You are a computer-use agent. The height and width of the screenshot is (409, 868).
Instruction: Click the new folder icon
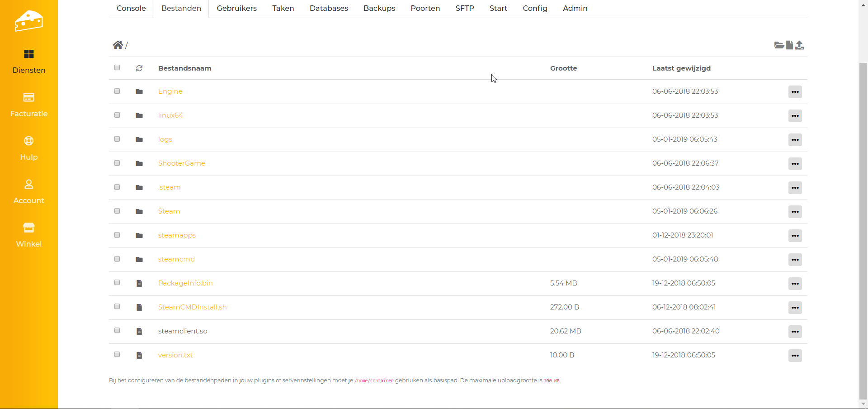[778, 45]
